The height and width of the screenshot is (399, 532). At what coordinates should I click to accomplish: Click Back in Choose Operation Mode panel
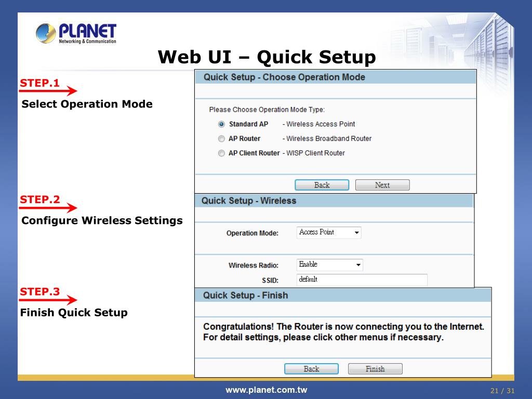click(x=322, y=185)
